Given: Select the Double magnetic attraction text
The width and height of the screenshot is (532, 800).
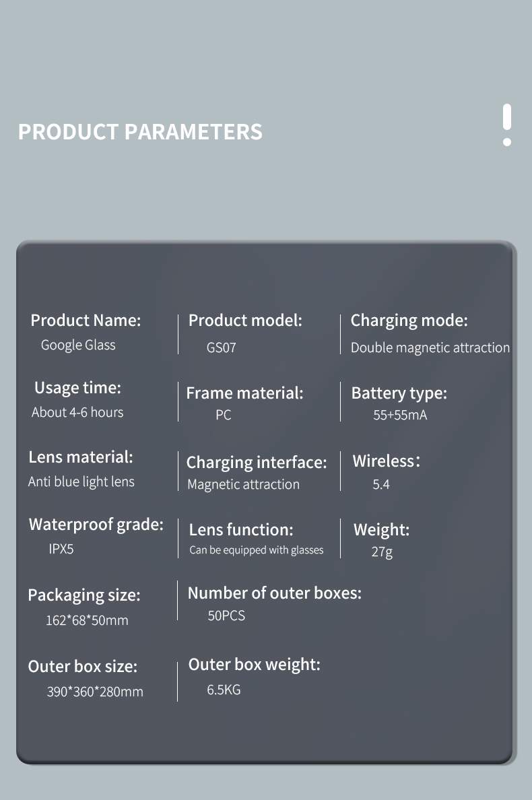Looking at the screenshot, I should click(430, 348).
